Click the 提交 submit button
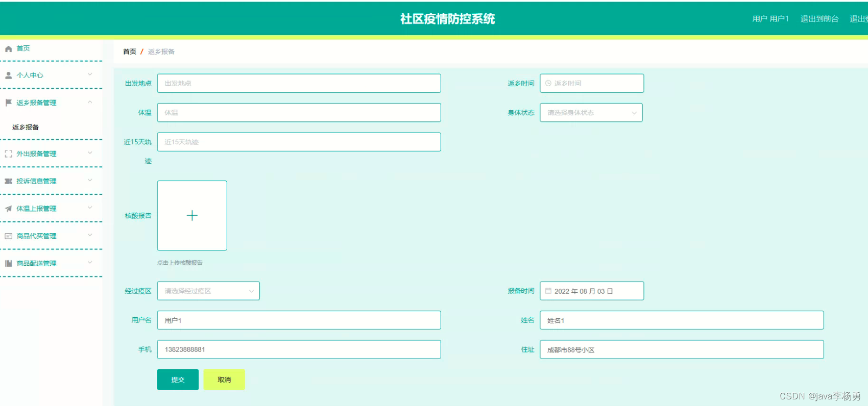Screen dimensions: 868x406 click(178, 379)
